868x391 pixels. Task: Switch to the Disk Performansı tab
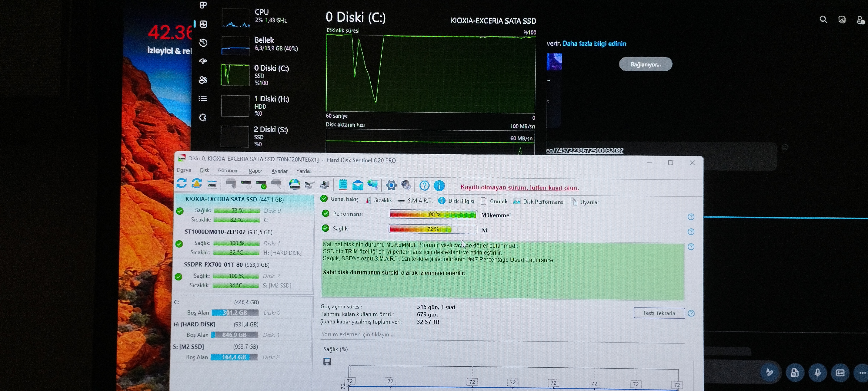coord(539,201)
